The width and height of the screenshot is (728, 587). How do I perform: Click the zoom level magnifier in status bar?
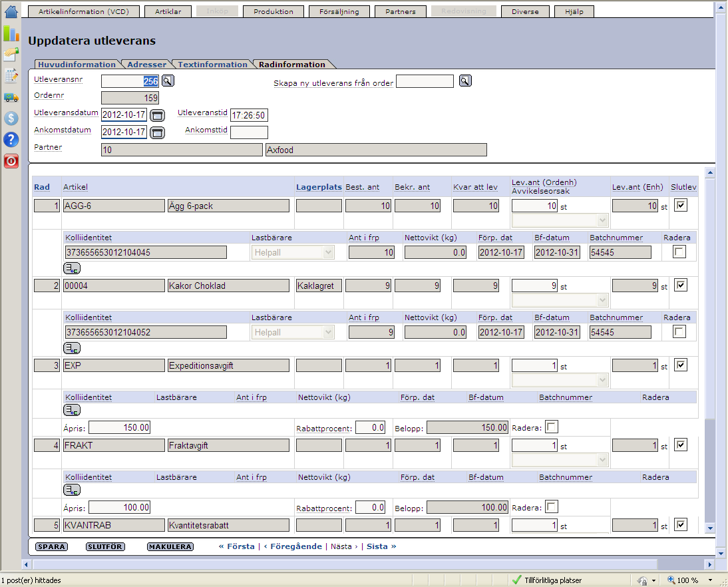click(671, 580)
